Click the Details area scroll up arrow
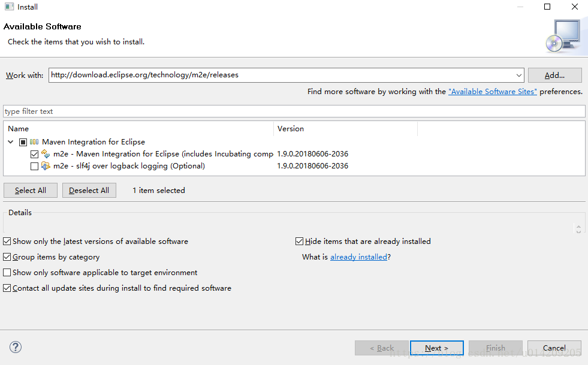Image resolution: width=588 pixels, height=365 pixels. tap(578, 227)
